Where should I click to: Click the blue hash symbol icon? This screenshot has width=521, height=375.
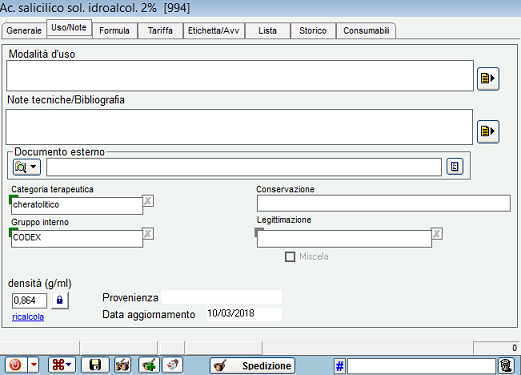[340, 366]
